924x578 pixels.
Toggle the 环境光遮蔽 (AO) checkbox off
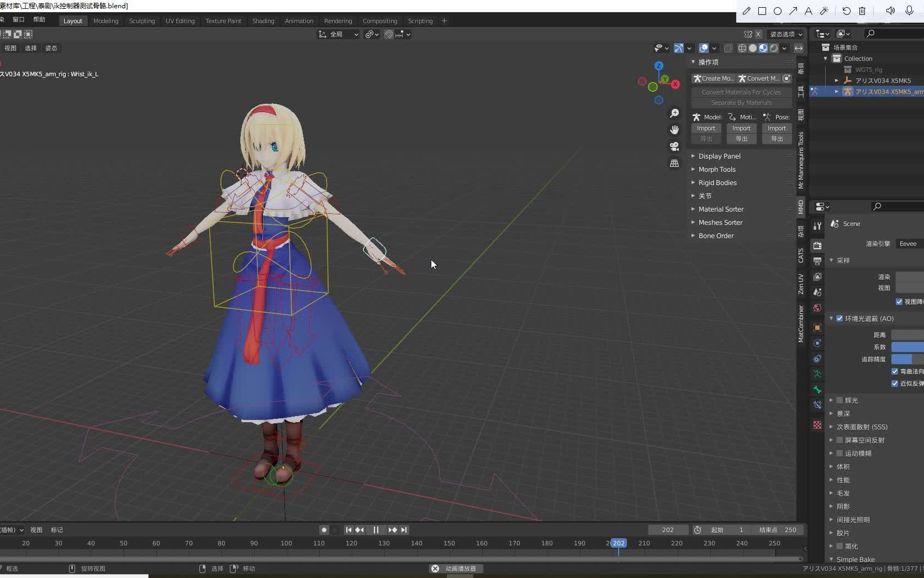(x=839, y=318)
